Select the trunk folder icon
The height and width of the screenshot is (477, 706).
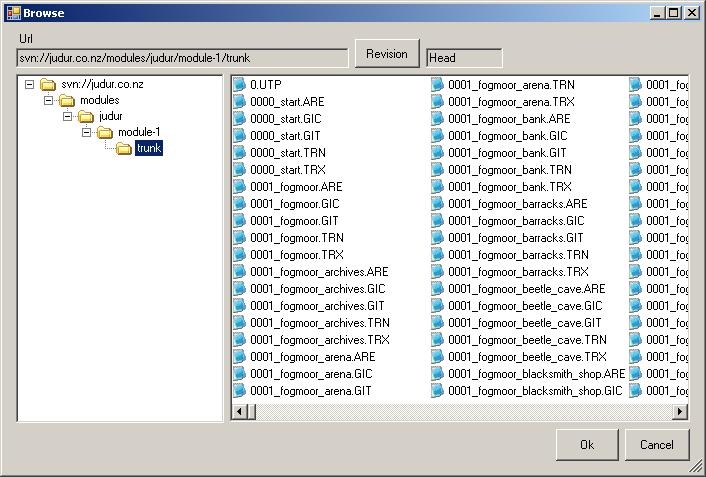[124, 149]
